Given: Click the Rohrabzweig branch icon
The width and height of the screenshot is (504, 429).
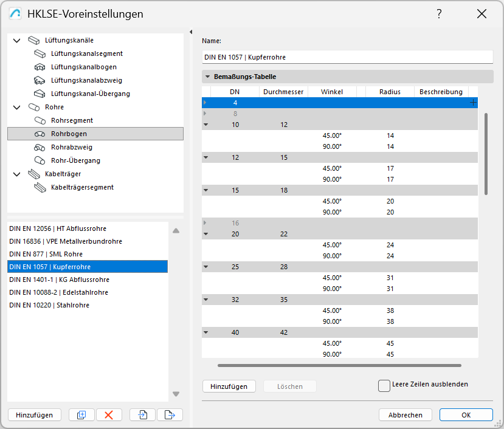Looking at the screenshot, I should 40,148.
